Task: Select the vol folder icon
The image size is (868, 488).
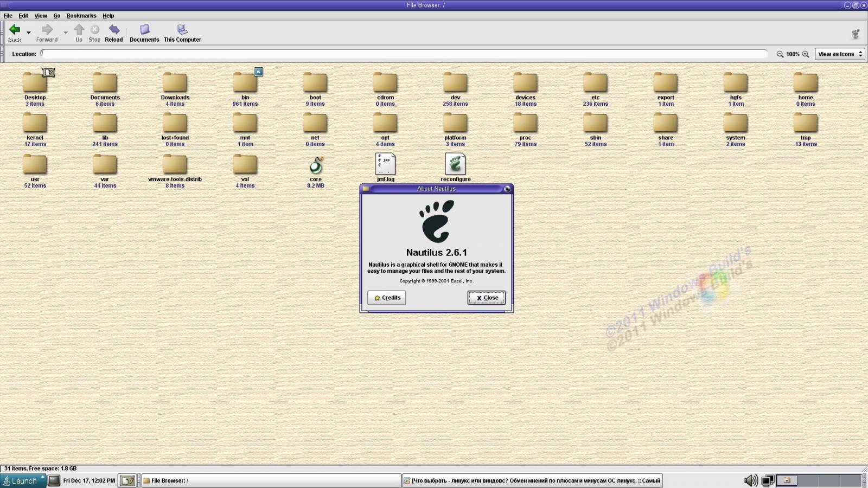Action: (x=245, y=164)
